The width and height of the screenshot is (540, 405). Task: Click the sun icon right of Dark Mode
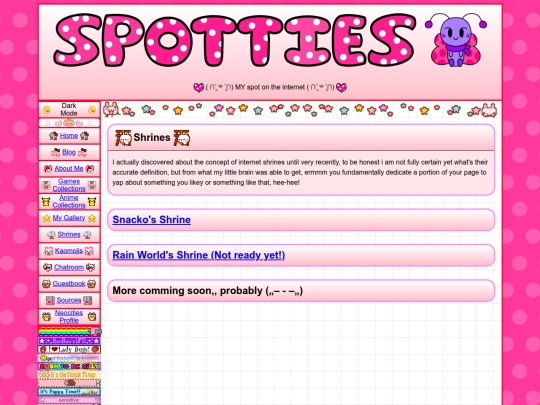click(x=92, y=110)
